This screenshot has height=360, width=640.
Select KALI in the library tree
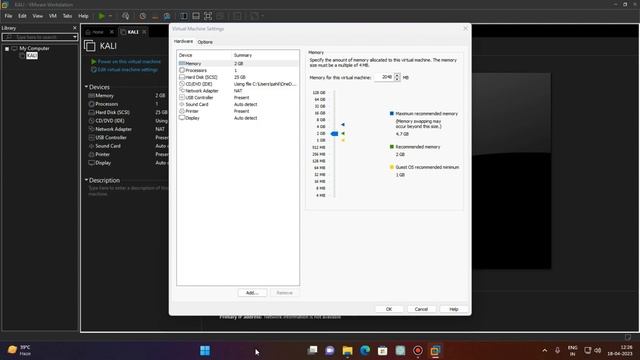pyautogui.click(x=32, y=56)
